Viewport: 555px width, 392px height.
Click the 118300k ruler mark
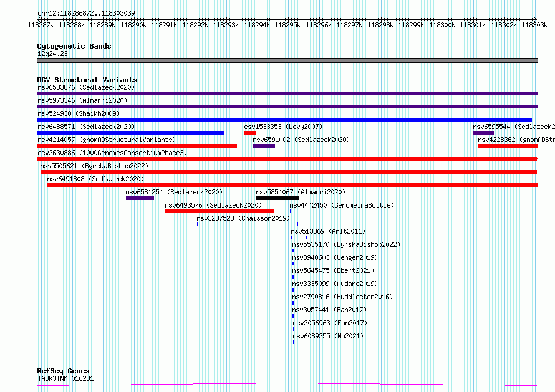pos(442,25)
